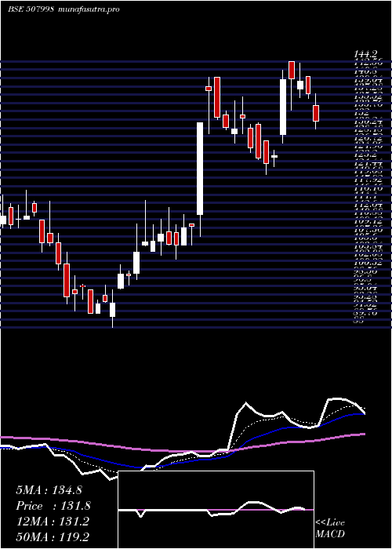Click the tallest white candlestick body
This screenshot has width=392, height=549.
tap(200, 169)
